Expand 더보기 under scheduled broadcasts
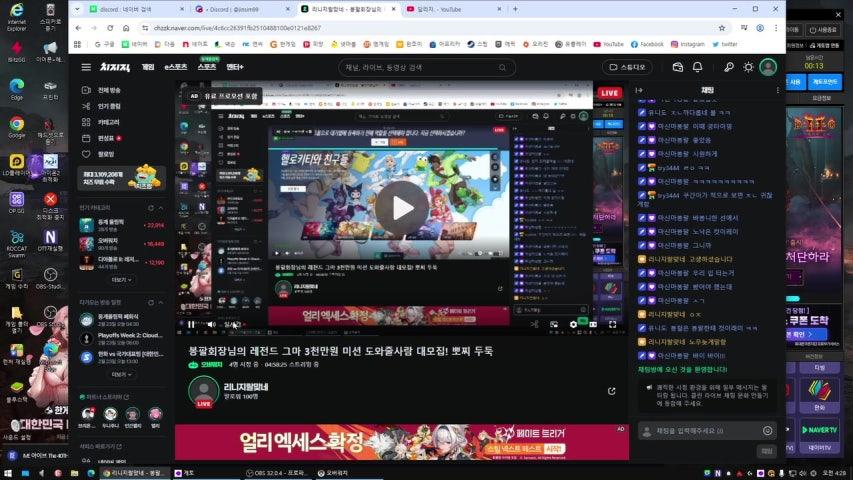This screenshot has width=853, height=480. click(121, 374)
